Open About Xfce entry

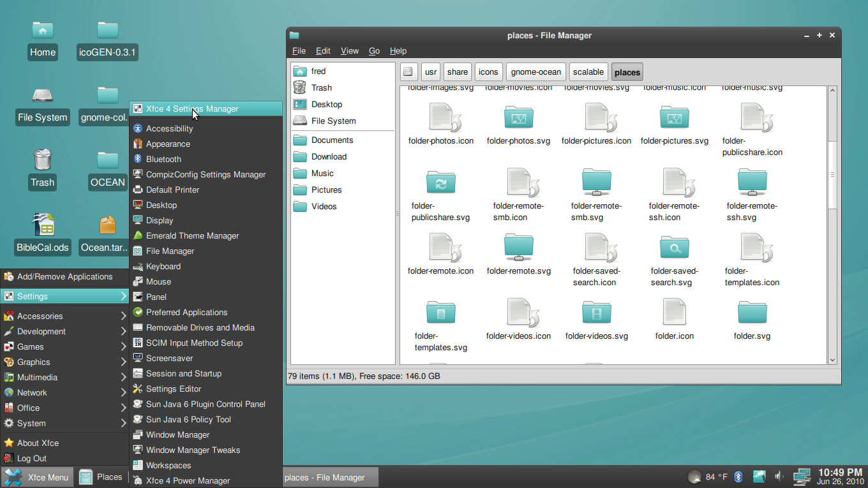pos(64,443)
